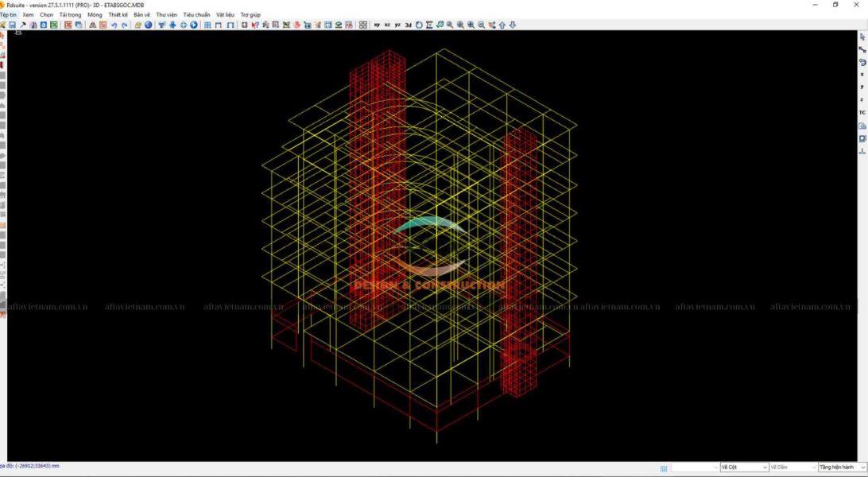
Task: Click the up arrow toolbar icon
Action: point(502,25)
